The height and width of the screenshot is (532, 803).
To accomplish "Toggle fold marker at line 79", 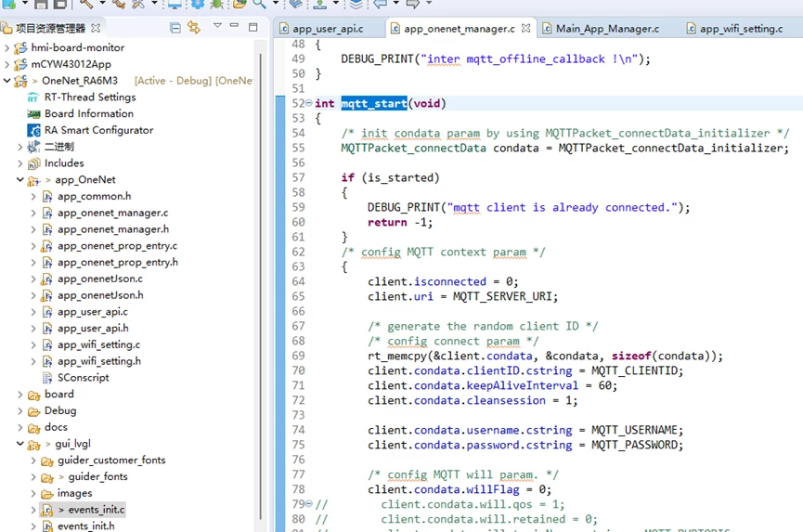I will (x=309, y=504).
